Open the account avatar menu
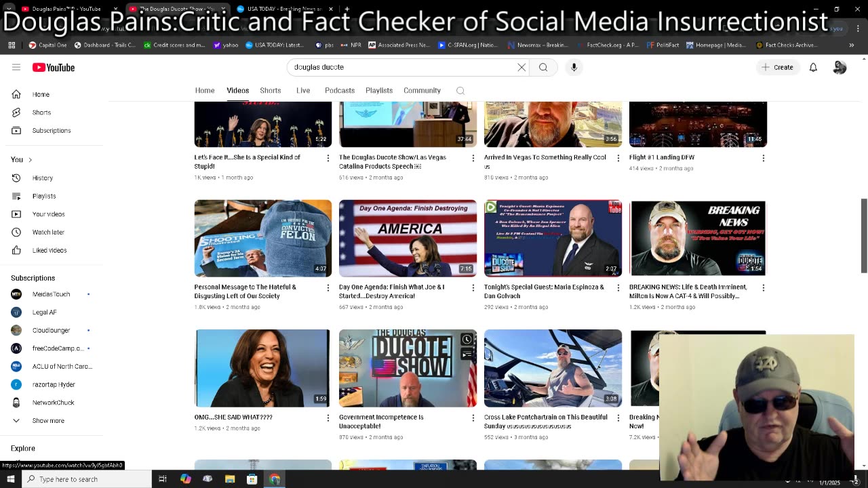 [840, 67]
